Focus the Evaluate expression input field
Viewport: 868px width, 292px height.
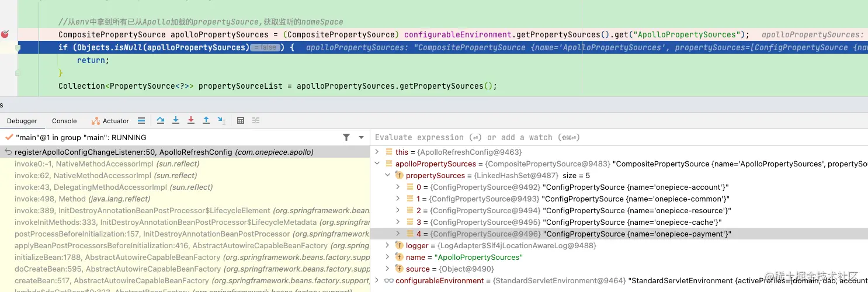click(x=619, y=137)
